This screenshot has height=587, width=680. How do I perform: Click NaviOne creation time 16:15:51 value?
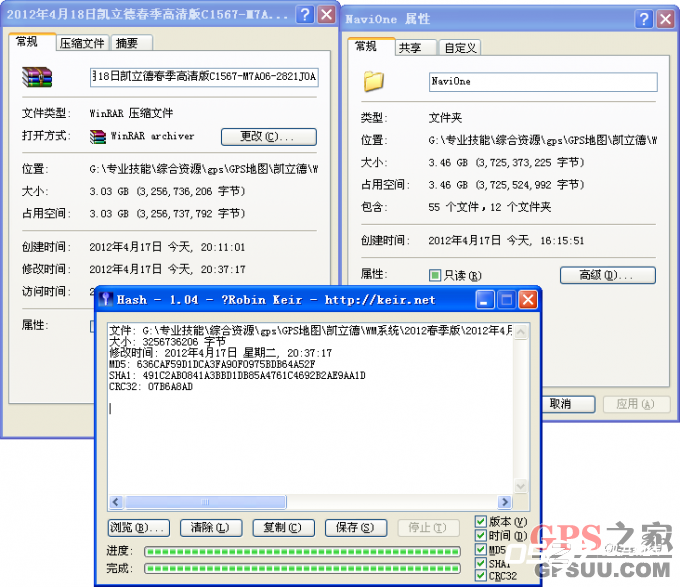(x=506, y=241)
